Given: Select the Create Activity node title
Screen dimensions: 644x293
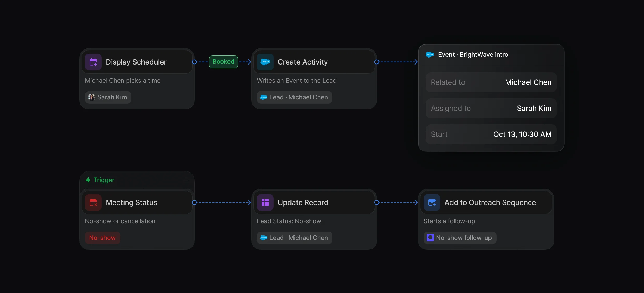Looking at the screenshot, I should coord(303,62).
